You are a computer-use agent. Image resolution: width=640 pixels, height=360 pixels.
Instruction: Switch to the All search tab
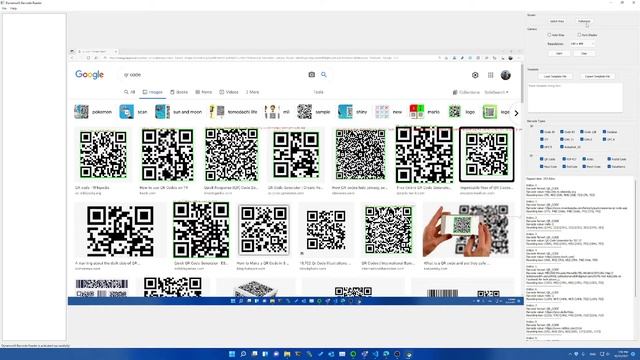point(129,92)
